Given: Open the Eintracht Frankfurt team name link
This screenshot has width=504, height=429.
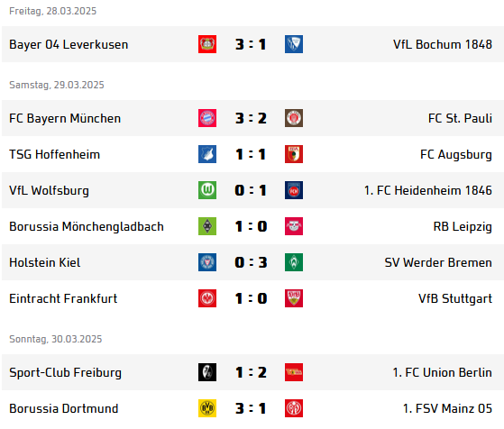Looking at the screenshot, I should [63, 298].
